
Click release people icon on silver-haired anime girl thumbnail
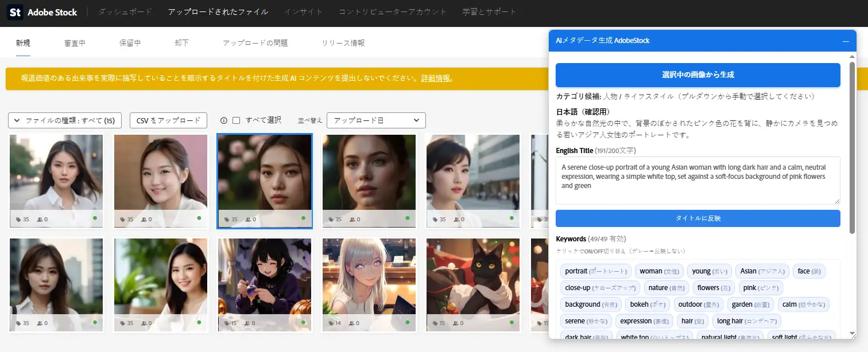click(351, 323)
